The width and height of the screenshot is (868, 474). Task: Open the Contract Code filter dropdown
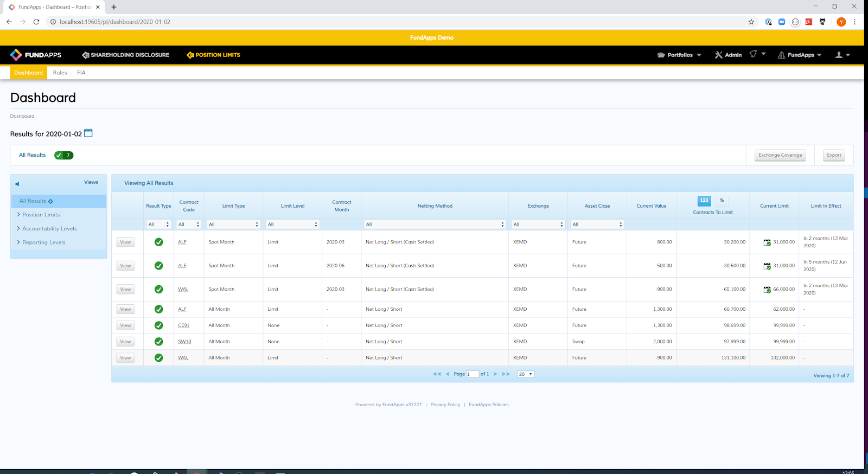(x=189, y=225)
